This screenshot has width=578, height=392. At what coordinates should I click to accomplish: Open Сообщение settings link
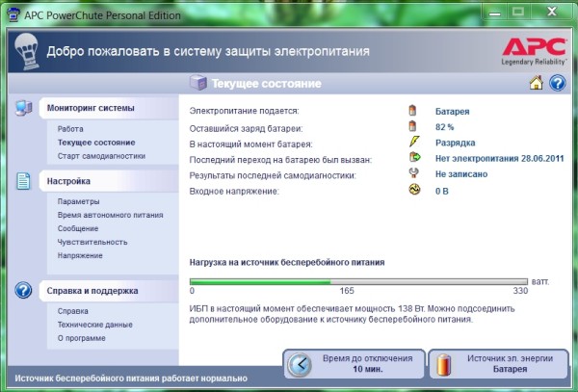(x=78, y=229)
